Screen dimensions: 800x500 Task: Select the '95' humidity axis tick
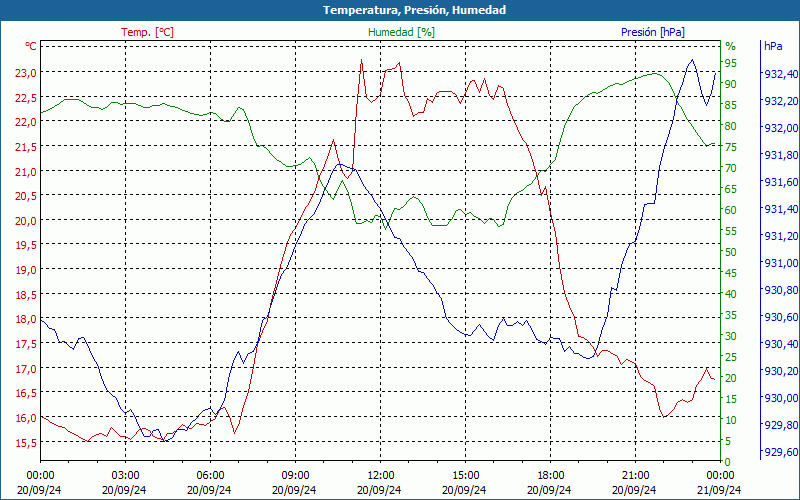[731, 63]
